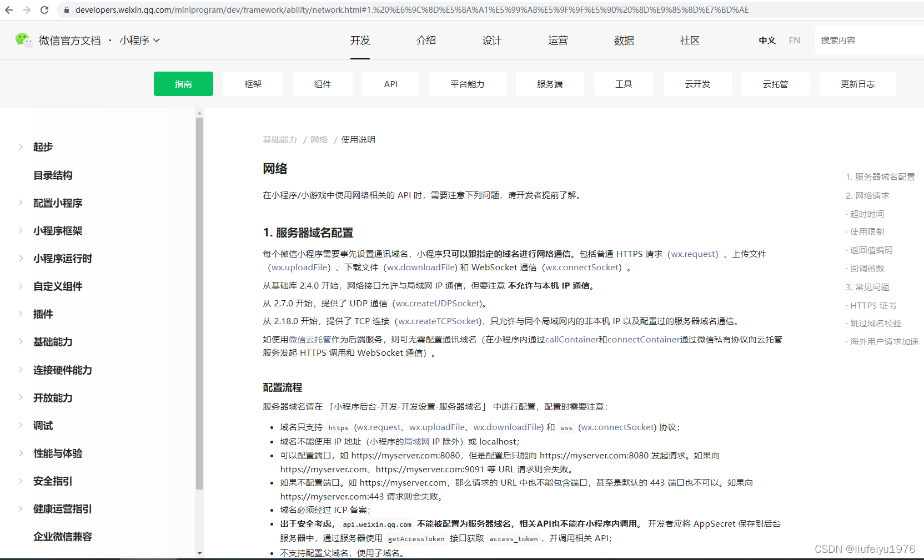The width and height of the screenshot is (924, 560).
Task: Expand the 开放能力 sidebar section
Action: pyautogui.click(x=21, y=398)
